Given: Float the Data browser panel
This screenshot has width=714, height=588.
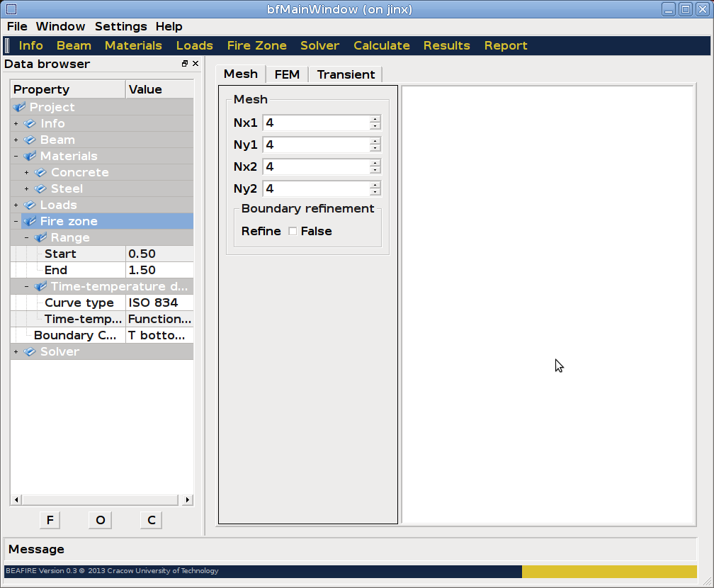Looking at the screenshot, I should click(185, 64).
